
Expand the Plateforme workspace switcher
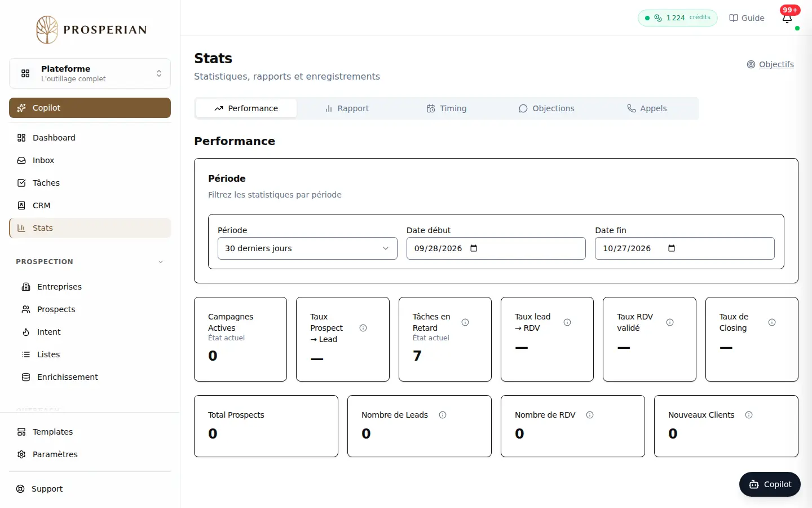[90, 73]
